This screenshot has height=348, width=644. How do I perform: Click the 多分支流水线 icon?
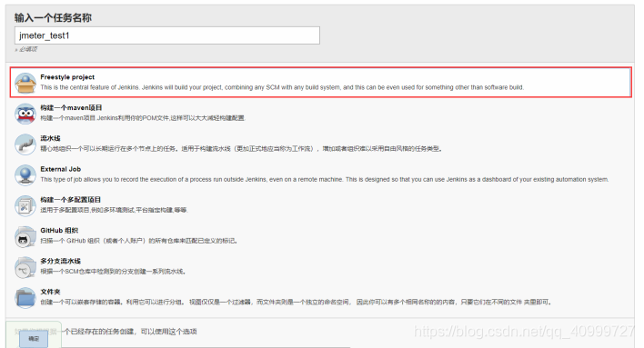click(x=25, y=267)
